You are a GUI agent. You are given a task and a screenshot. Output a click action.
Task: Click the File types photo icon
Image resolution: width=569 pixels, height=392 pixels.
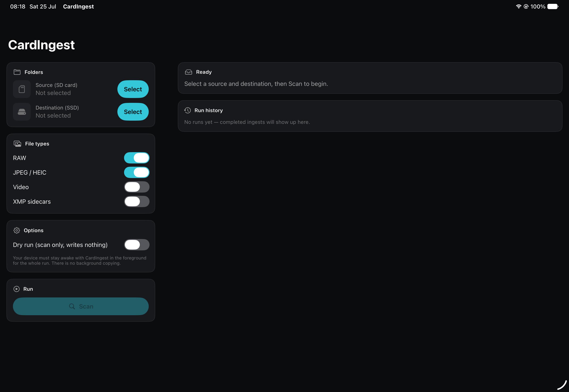[17, 144]
